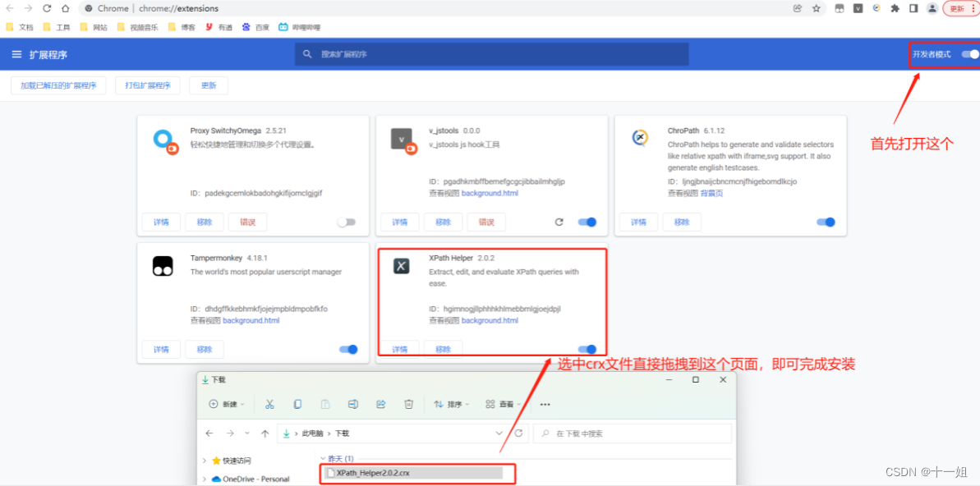The image size is (980, 486).
Task: Open 背景页 link under ChroPath
Action: (711, 193)
